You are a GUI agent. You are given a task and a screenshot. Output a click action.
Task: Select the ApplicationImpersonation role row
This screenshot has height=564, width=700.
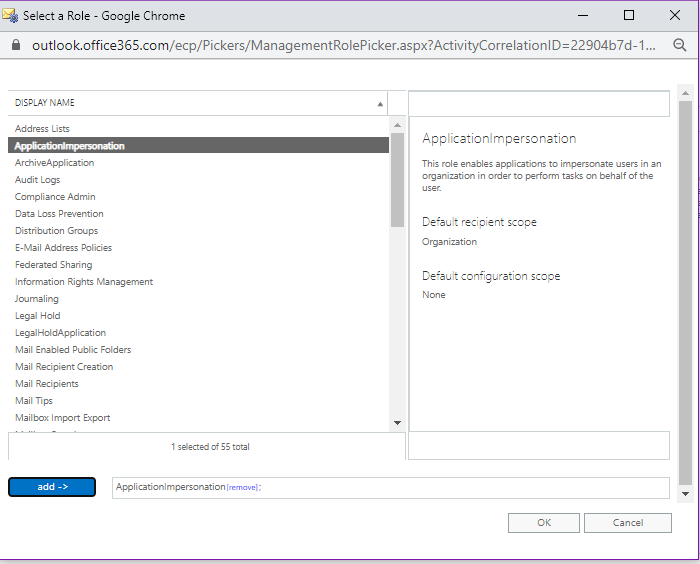tap(198, 146)
